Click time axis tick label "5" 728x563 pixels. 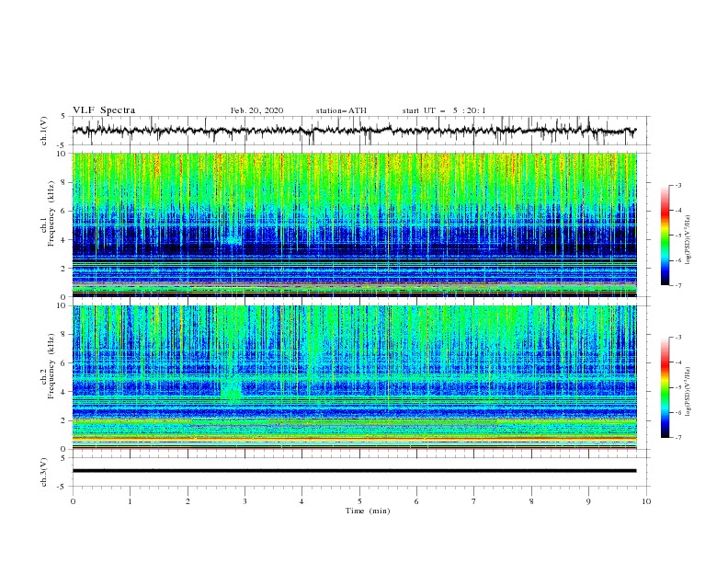click(x=359, y=501)
